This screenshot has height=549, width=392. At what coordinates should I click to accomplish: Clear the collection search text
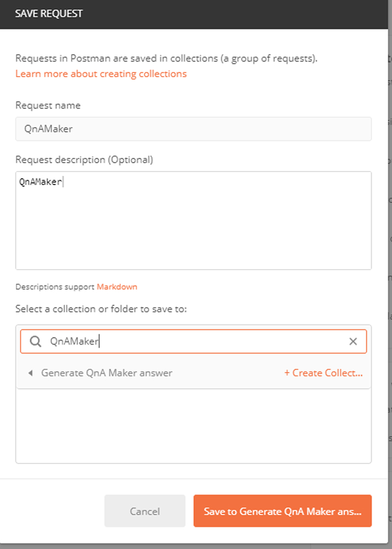coord(353,341)
